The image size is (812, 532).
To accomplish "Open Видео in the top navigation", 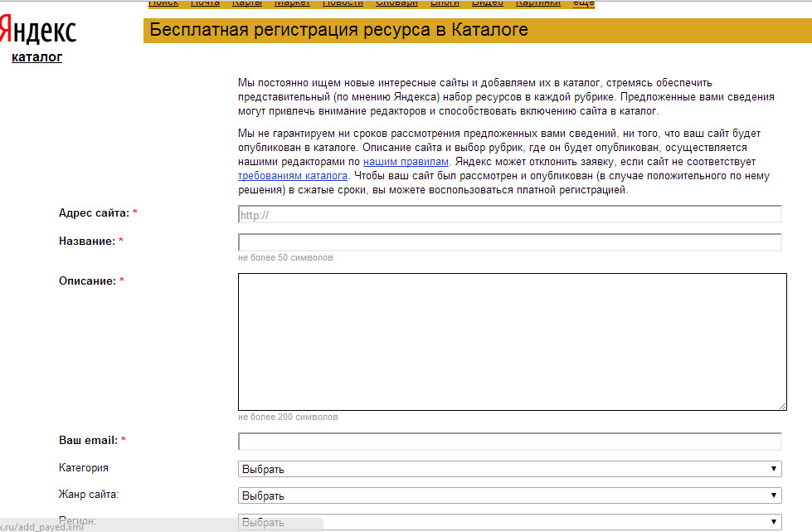I will [488, 3].
